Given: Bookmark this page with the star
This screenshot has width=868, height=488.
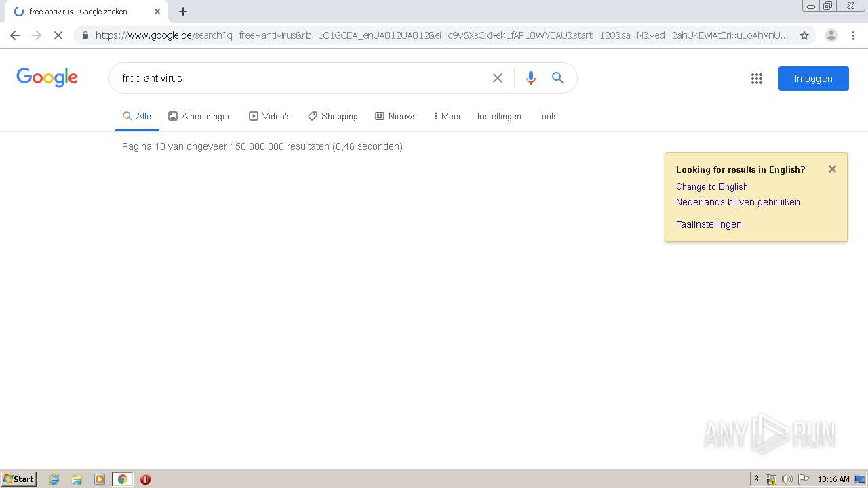Looking at the screenshot, I should pyautogui.click(x=804, y=35).
